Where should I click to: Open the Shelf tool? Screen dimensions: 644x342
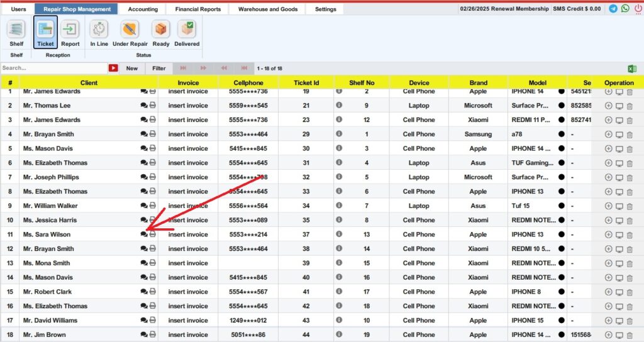coord(16,34)
